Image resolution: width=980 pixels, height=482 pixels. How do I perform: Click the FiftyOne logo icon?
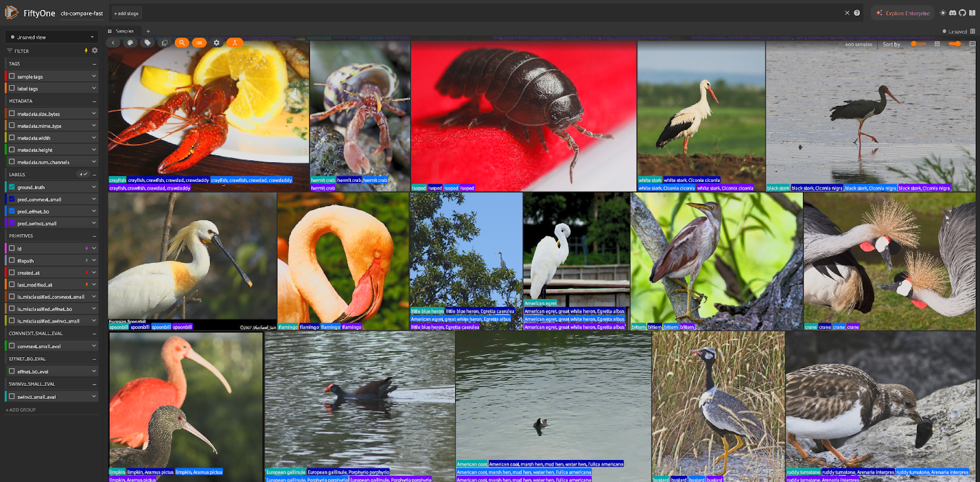tap(12, 13)
